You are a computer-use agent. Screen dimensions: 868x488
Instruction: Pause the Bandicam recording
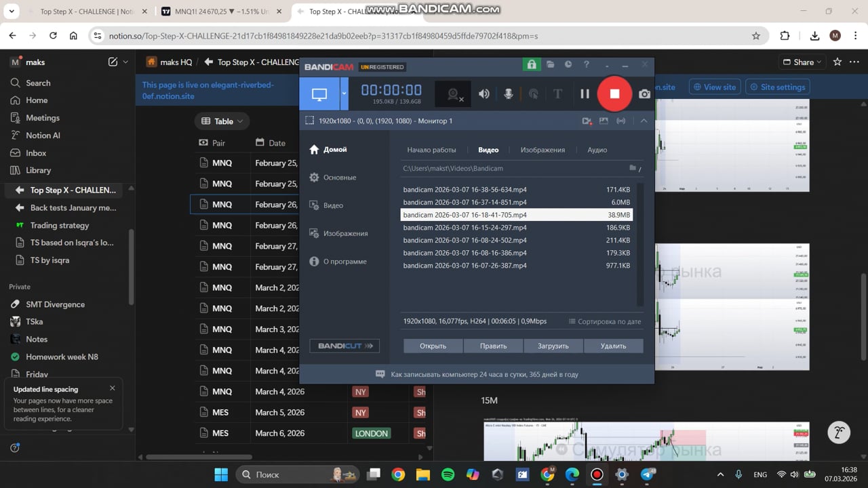(x=585, y=94)
